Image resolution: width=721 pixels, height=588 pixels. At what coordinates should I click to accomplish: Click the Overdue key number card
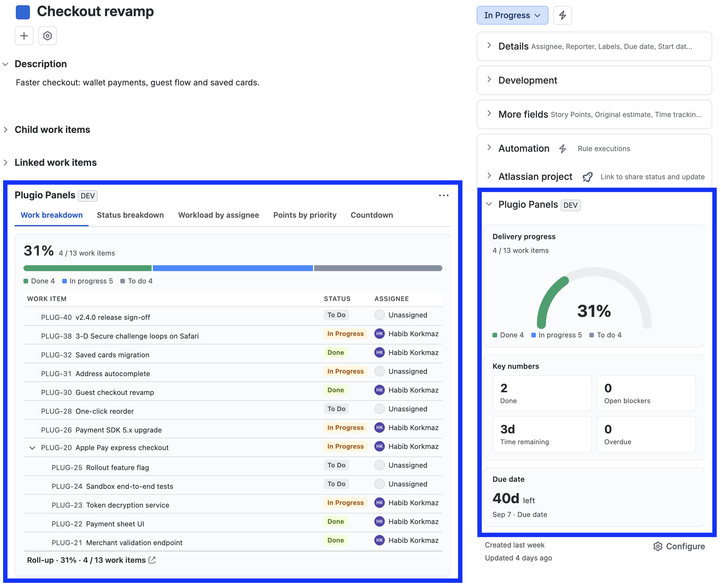[646, 434]
